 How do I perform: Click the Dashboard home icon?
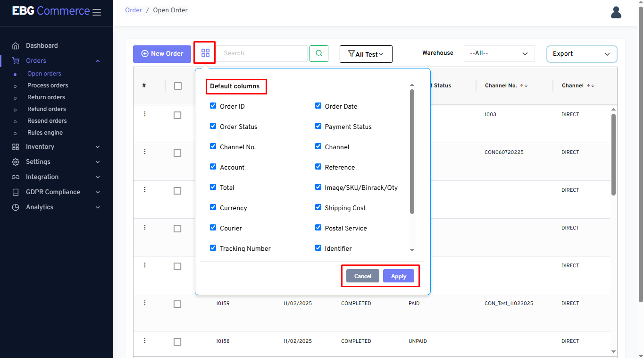16,46
